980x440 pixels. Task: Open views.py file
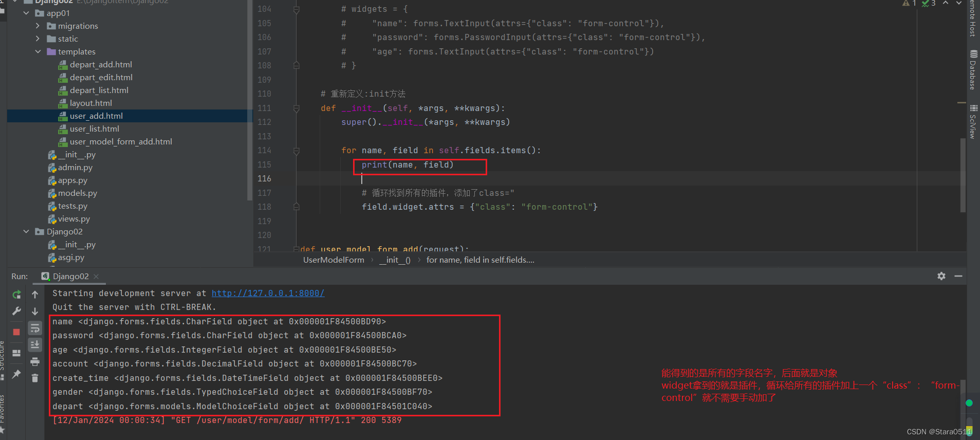coord(74,218)
